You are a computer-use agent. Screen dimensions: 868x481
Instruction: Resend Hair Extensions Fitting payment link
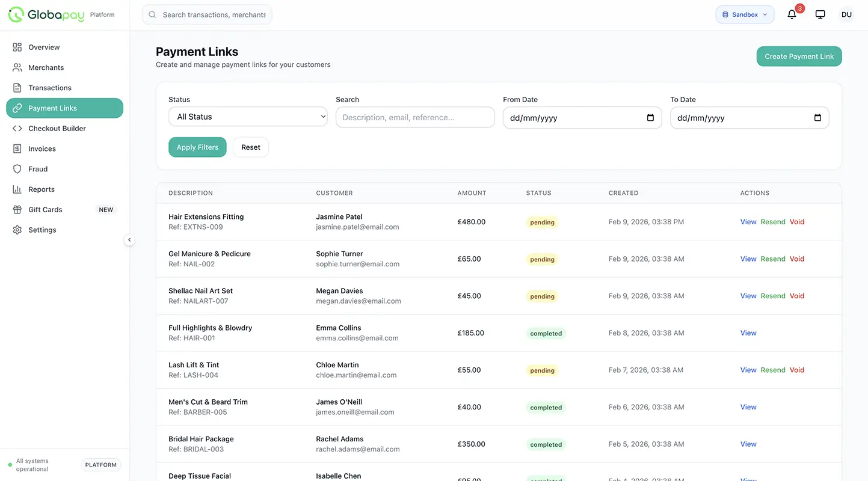click(x=773, y=222)
